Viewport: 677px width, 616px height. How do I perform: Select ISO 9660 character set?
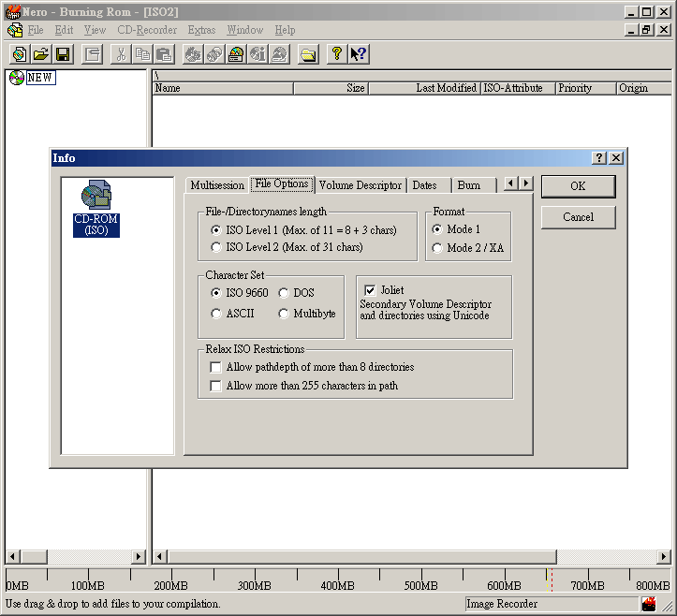pos(240,293)
